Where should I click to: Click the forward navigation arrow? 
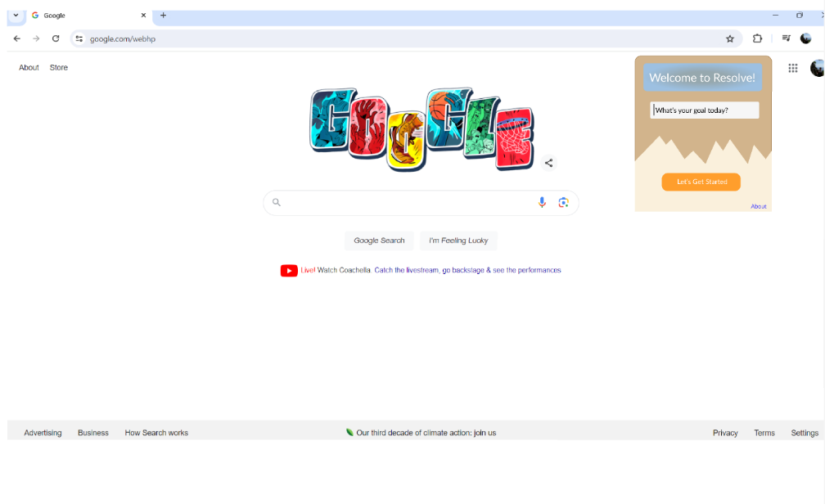[x=36, y=38]
